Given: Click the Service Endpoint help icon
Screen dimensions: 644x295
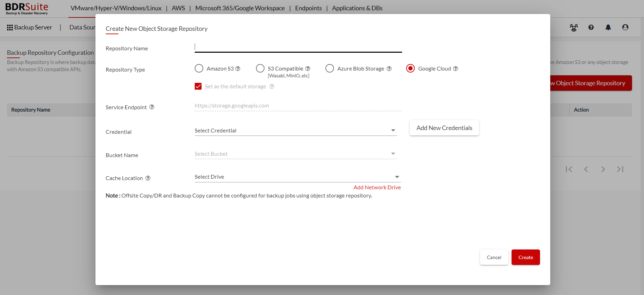Looking at the screenshot, I should click(152, 107).
